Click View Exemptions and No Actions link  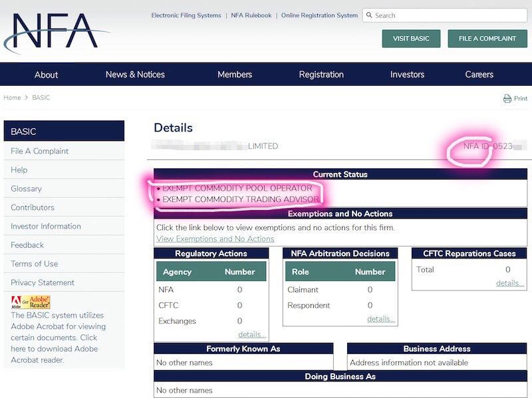[x=215, y=239]
